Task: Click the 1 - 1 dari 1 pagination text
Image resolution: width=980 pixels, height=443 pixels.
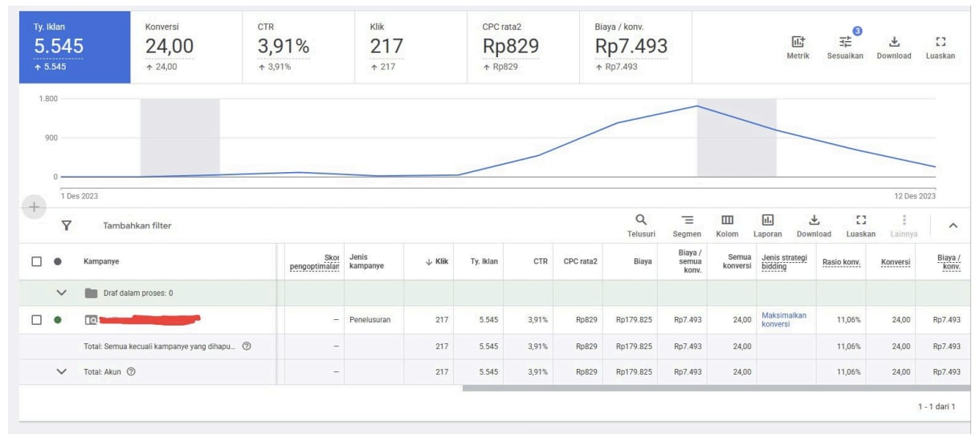Action: point(937,407)
